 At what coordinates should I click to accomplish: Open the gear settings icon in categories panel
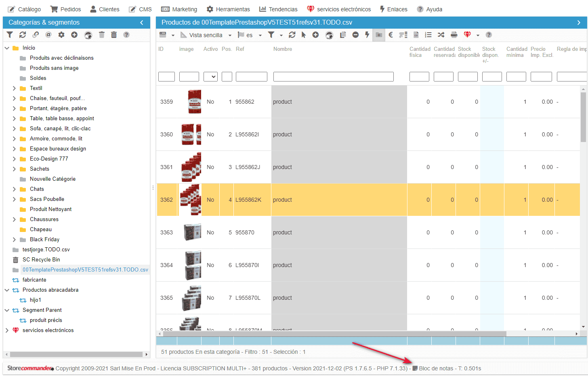pyautogui.click(x=61, y=35)
